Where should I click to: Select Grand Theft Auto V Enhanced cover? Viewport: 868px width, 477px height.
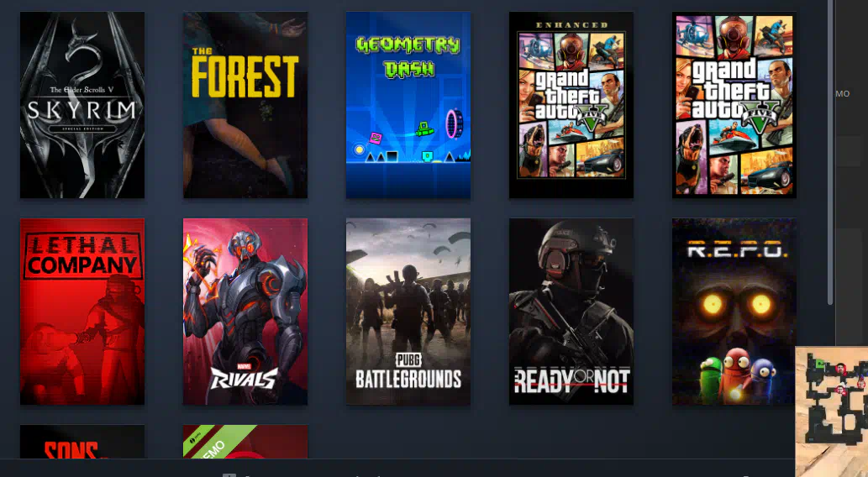click(571, 105)
